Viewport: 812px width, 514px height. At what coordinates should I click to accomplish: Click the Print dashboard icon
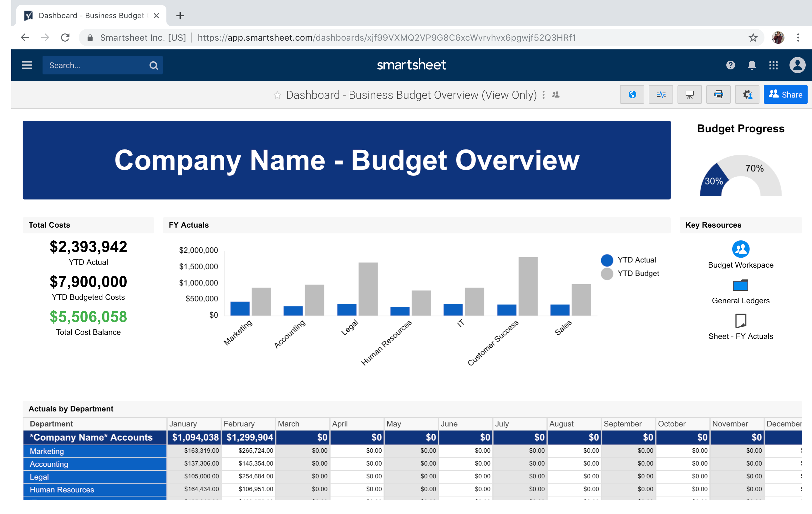[718, 95]
